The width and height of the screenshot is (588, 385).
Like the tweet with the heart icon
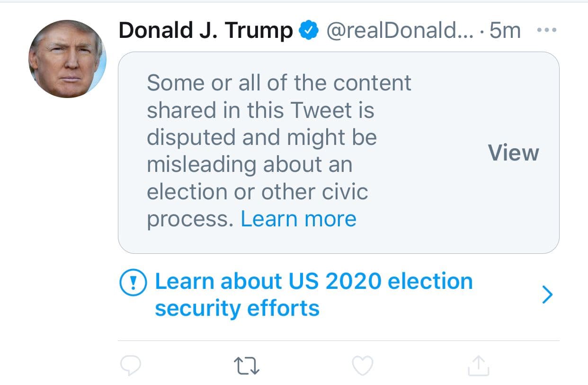click(x=363, y=366)
